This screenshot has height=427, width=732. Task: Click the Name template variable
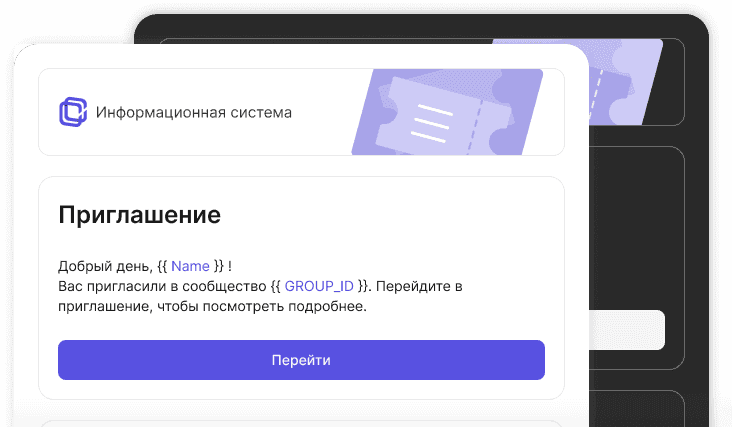click(190, 266)
